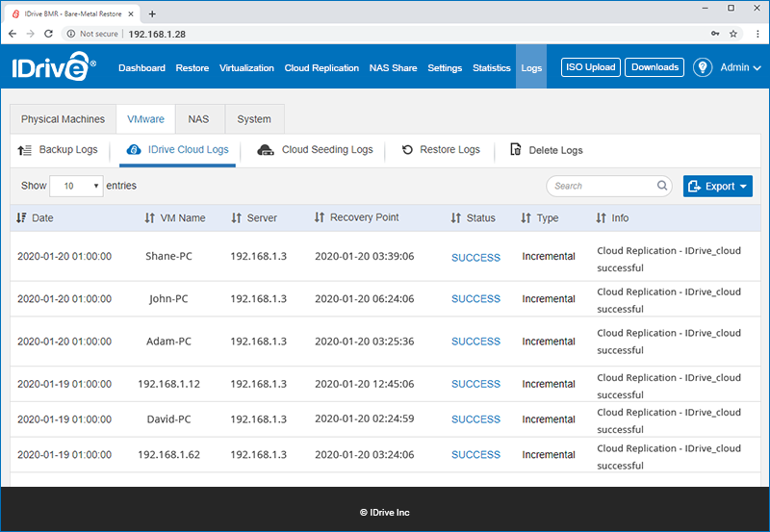
Task: Select the Logs menu item
Action: [531, 67]
